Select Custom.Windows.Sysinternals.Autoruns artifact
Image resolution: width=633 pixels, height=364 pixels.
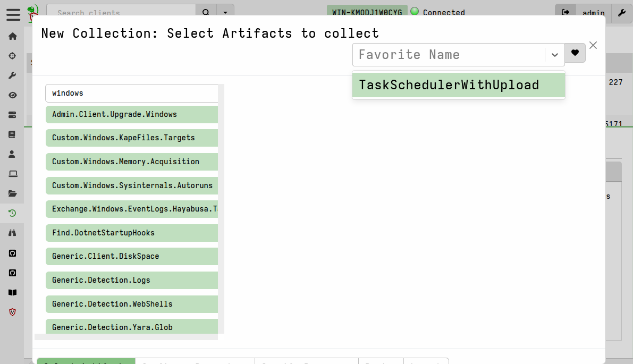[131, 185]
